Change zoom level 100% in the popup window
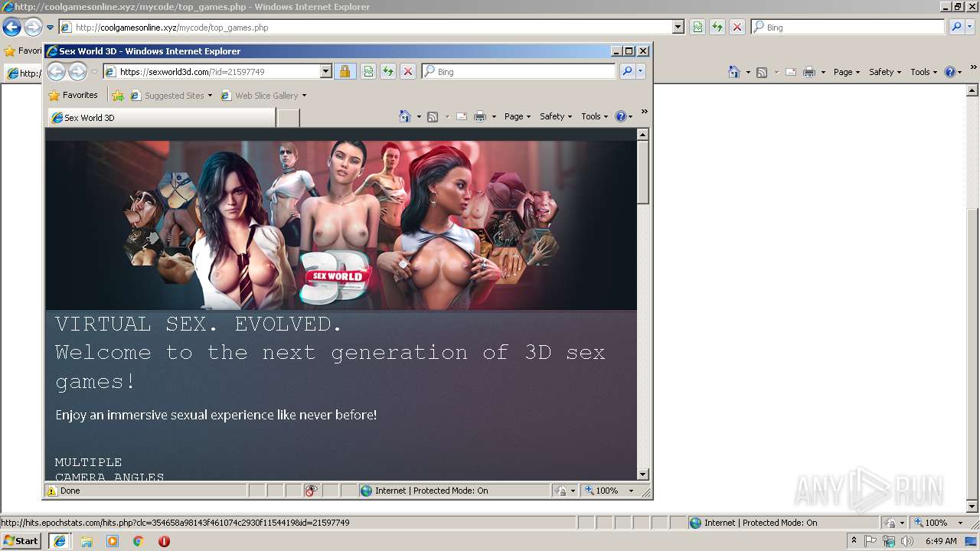 [607, 491]
